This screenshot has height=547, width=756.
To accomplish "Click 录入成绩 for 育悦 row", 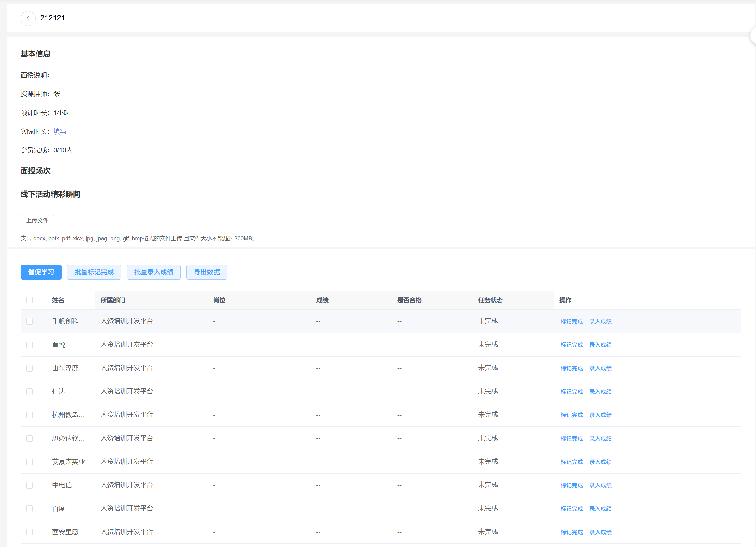I will (x=600, y=345).
